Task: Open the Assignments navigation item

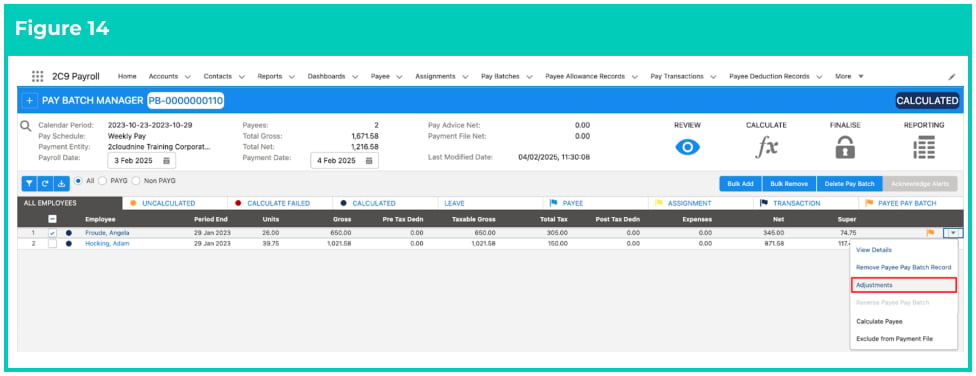Action: 435,76
